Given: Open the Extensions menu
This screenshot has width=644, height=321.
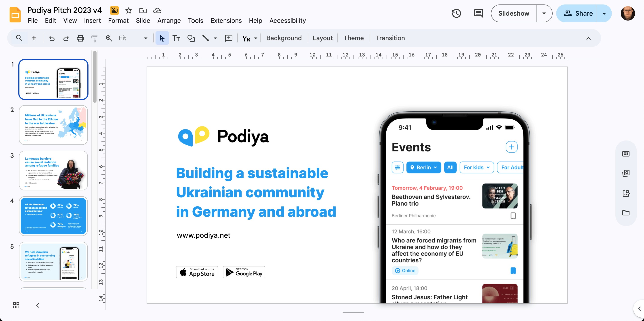Looking at the screenshot, I should click(226, 21).
